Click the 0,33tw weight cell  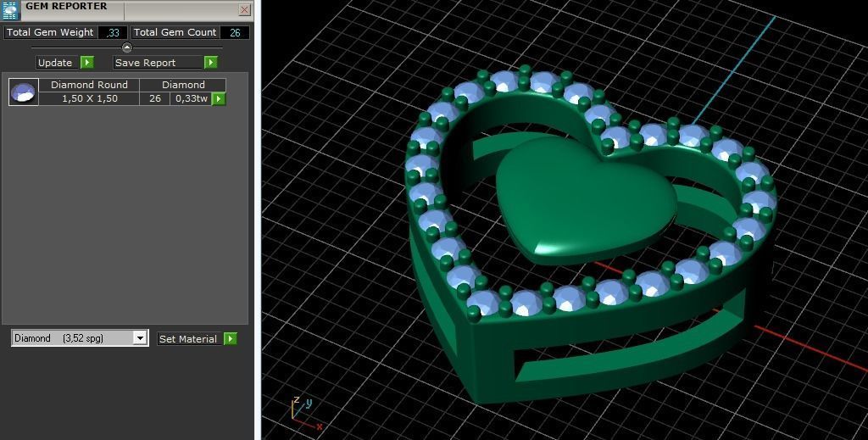[x=192, y=98]
